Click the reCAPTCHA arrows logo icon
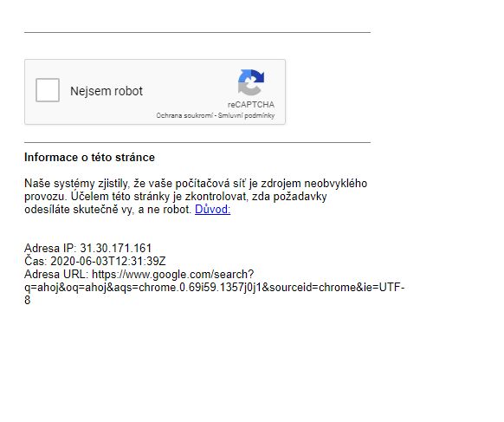Screen dimensions: 504x422 click(251, 82)
